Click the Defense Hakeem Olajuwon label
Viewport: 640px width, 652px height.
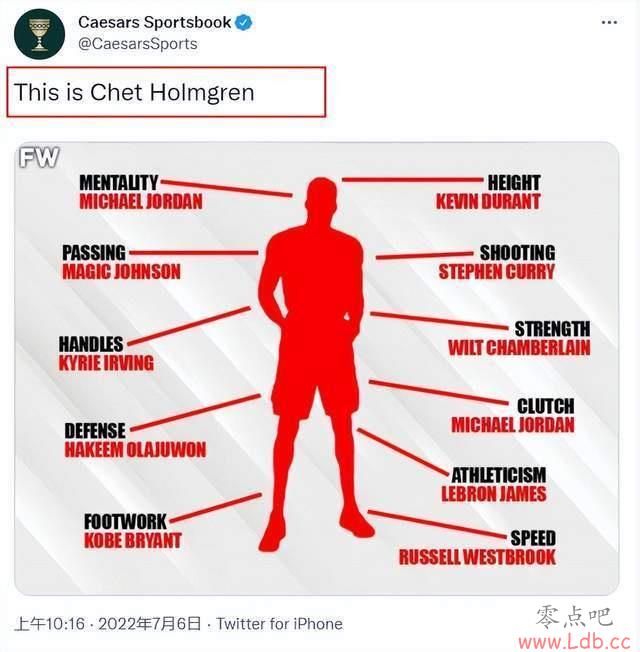tap(135, 440)
